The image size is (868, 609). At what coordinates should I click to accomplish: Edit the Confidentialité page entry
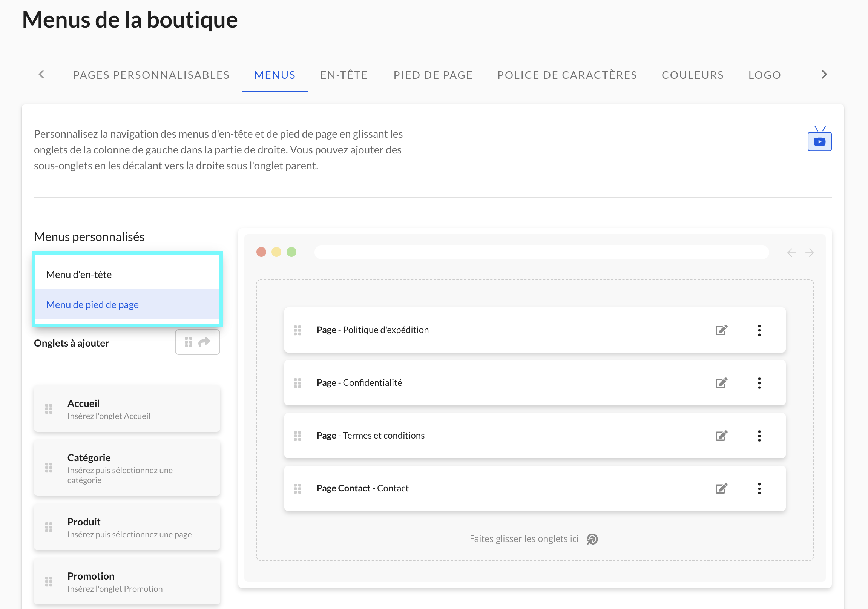[721, 383]
